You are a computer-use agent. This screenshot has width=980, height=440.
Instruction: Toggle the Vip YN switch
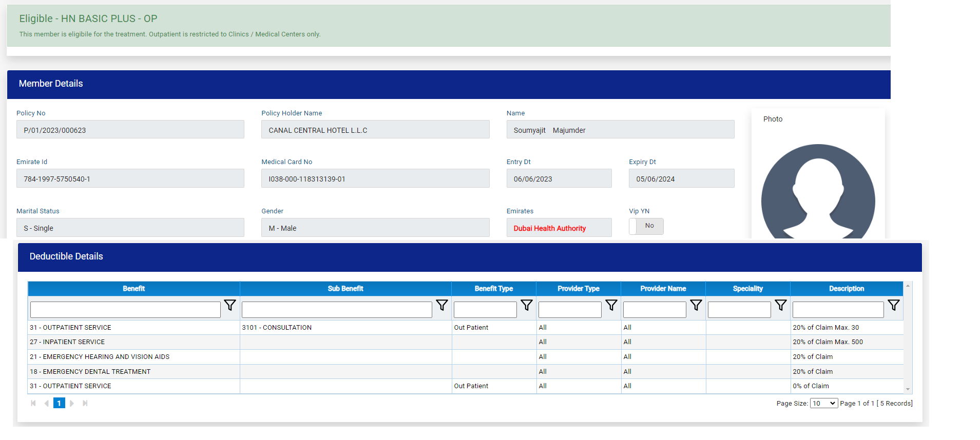[646, 226]
